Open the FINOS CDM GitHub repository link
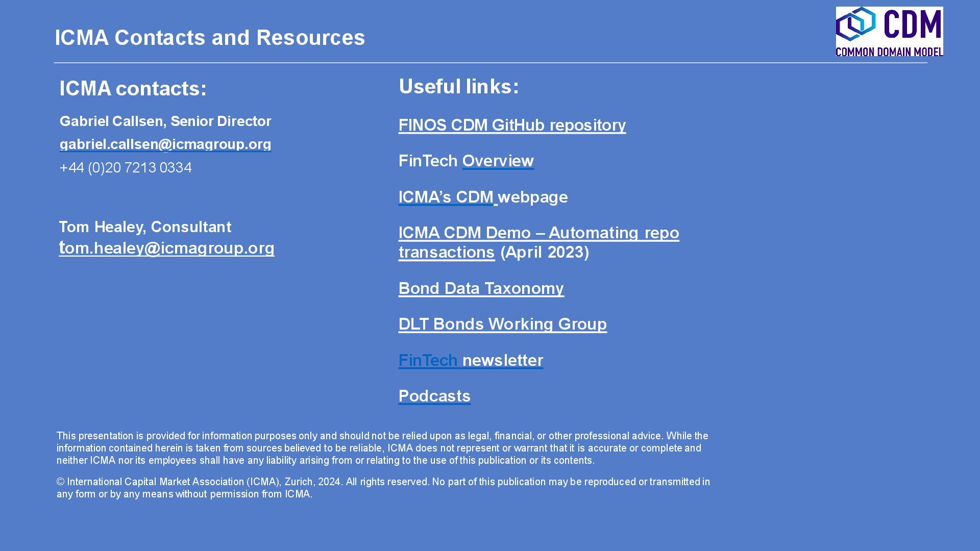980x551 pixels. [x=512, y=125]
